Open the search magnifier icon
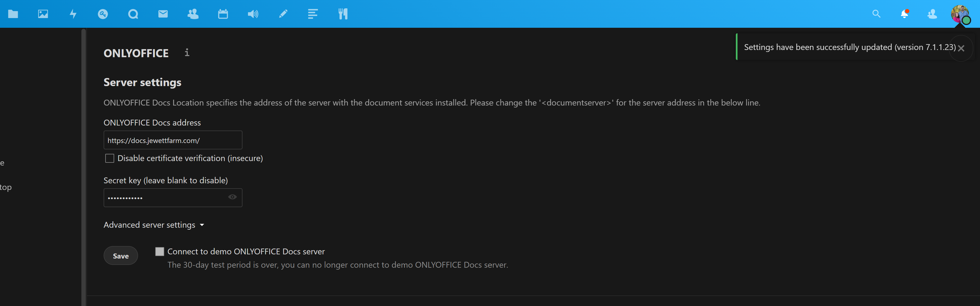Screen dimensions: 980x306 click(876, 14)
